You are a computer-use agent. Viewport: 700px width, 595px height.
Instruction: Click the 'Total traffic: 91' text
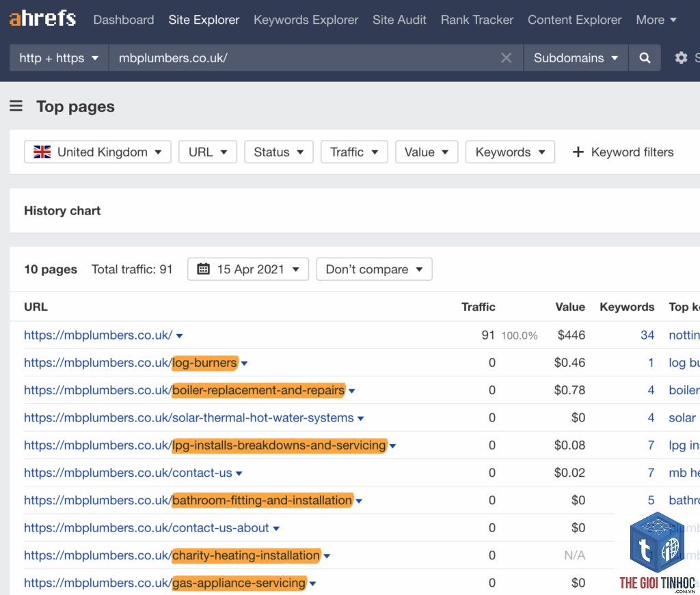click(132, 269)
